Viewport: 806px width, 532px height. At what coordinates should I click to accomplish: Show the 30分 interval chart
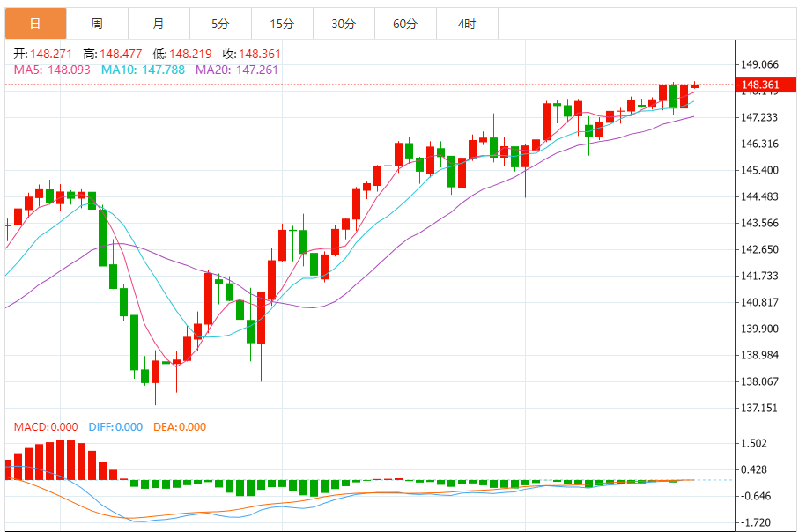click(x=344, y=24)
